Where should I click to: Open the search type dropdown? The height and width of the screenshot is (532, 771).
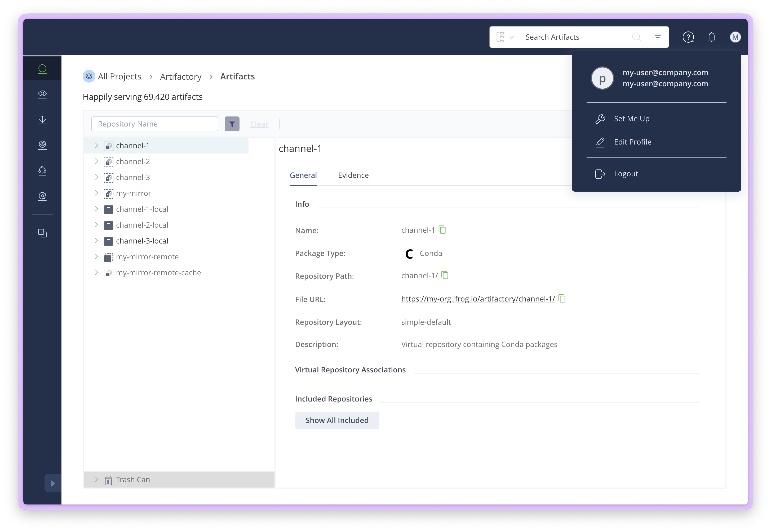(x=504, y=37)
